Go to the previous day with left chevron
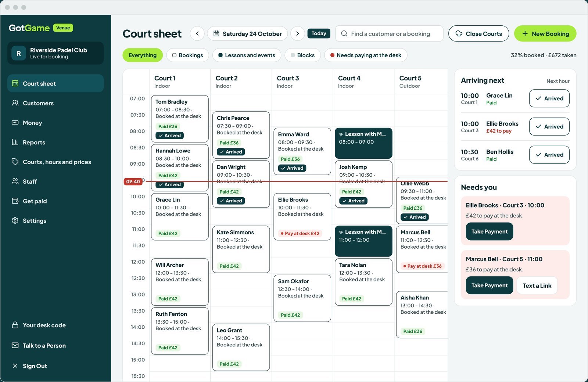This screenshot has height=382, width=588. (x=197, y=33)
